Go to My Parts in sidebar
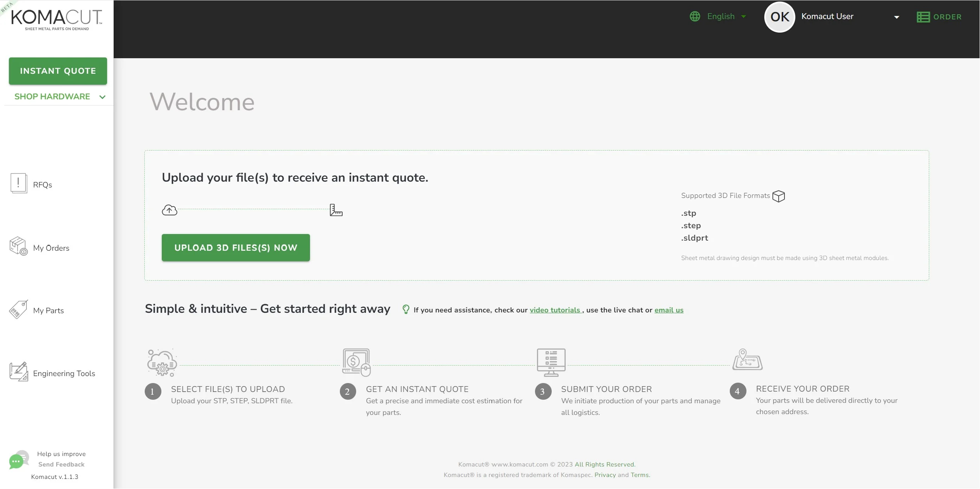The width and height of the screenshot is (980, 489). coord(48,310)
